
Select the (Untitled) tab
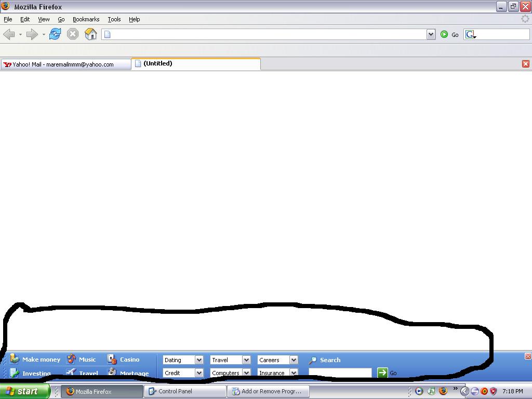point(196,64)
